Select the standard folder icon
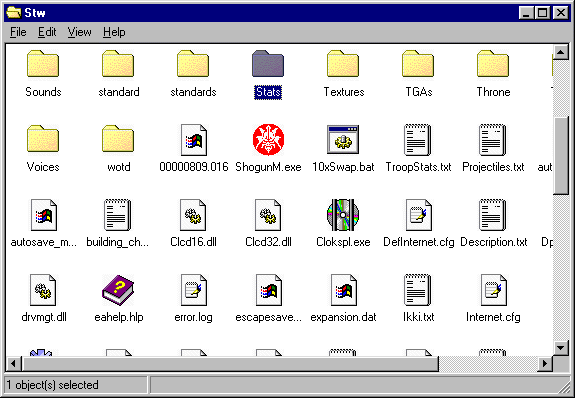Viewport: 575px width, 398px height. [x=118, y=64]
